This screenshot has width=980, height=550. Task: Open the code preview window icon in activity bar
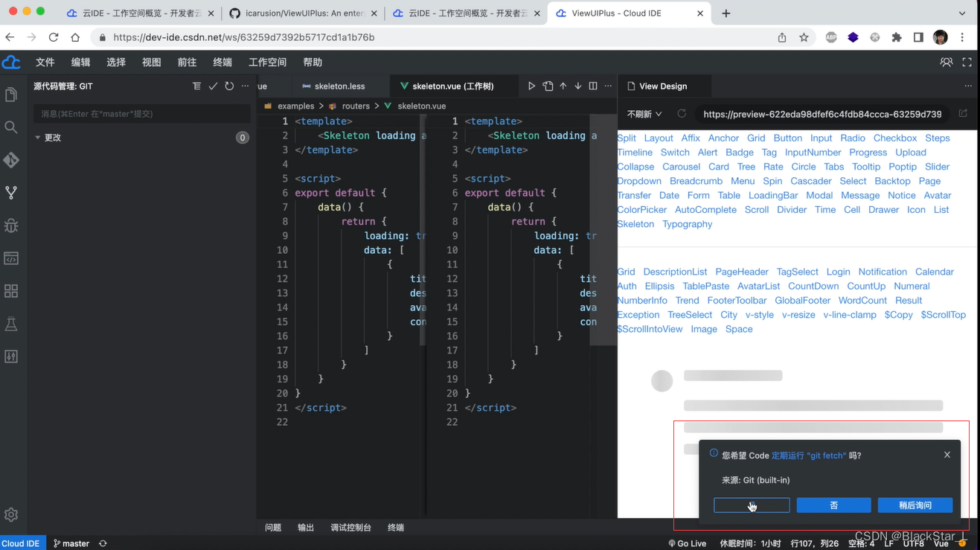(11, 258)
